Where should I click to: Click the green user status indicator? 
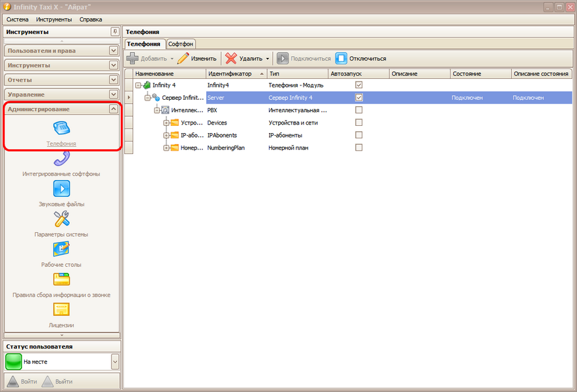click(14, 362)
